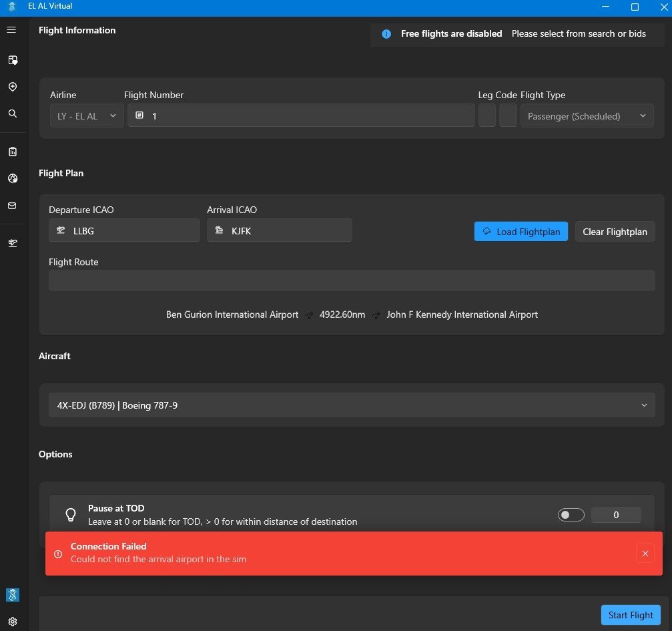Open flight search magnifier in sidebar
672x631 pixels.
tap(12, 114)
